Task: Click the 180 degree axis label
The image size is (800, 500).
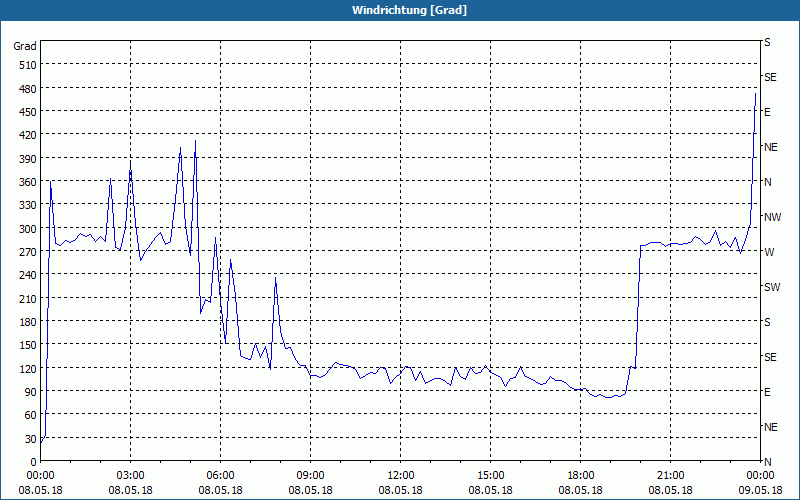Action: pyautogui.click(x=28, y=322)
